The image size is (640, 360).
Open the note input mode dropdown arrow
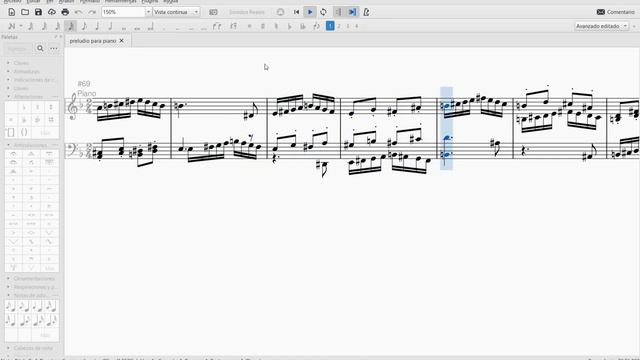(x=21, y=26)
